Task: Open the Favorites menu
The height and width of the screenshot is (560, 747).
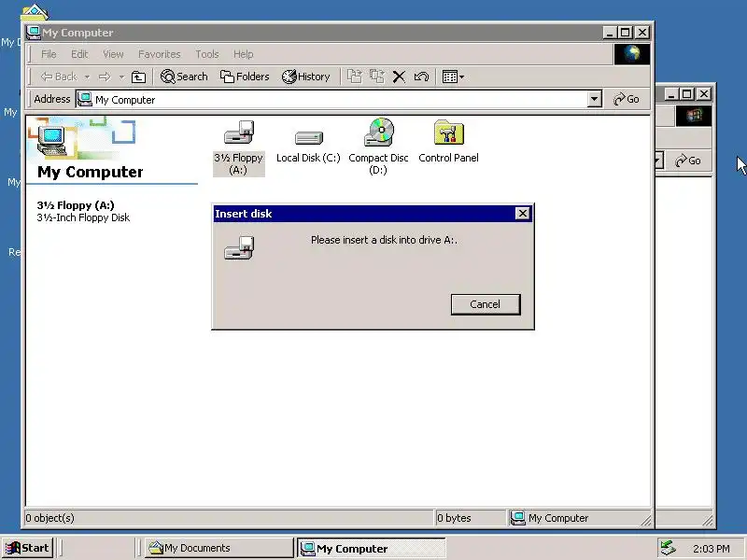Action: point(159,54)
